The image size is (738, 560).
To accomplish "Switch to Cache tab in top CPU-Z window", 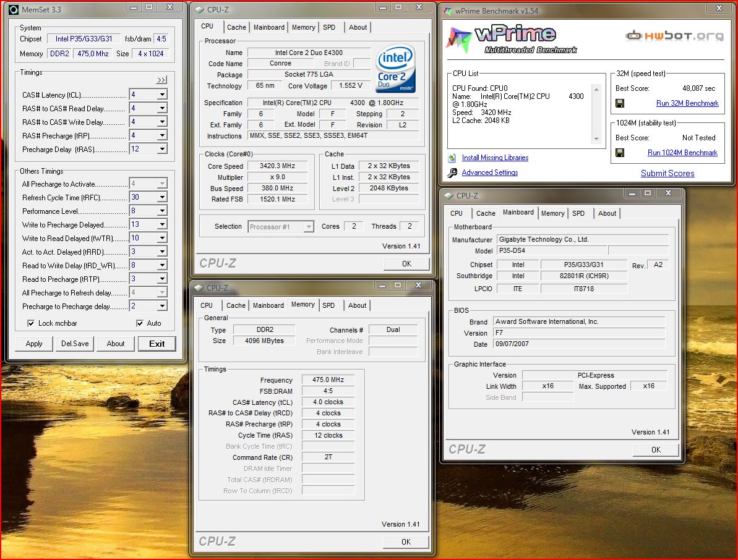I will click(x=236, y=27).
